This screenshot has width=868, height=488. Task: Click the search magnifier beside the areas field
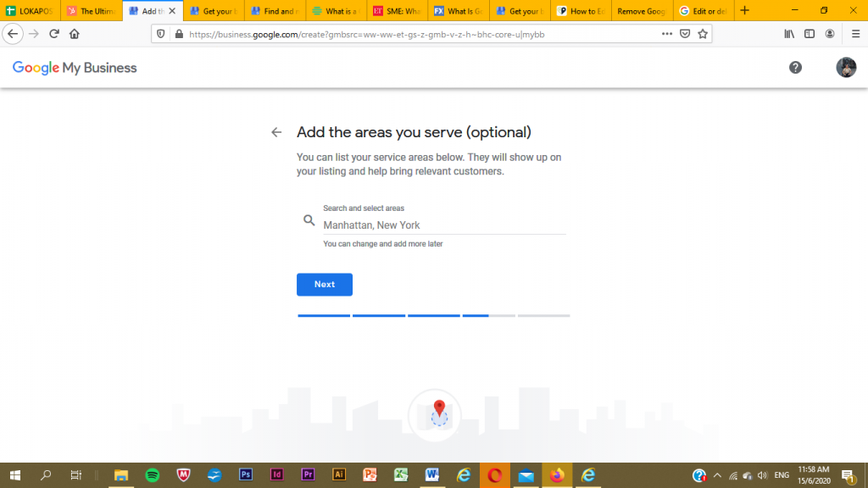[309, 220]
